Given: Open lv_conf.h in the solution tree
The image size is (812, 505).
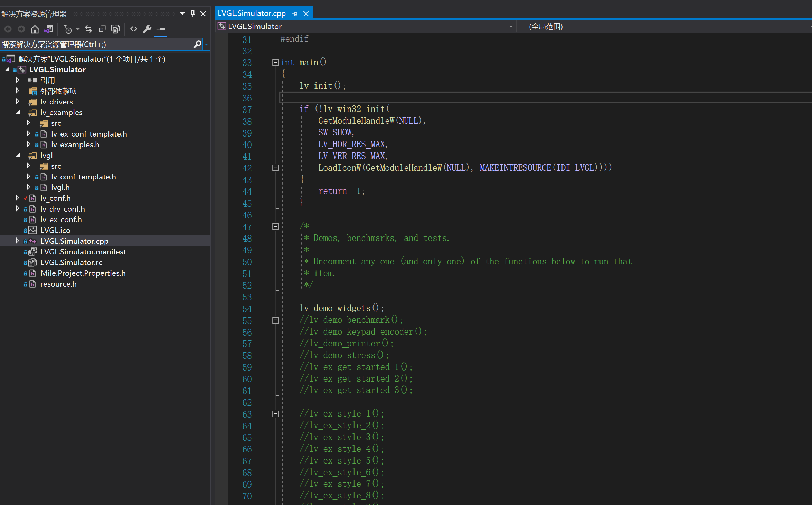Looking at the screenshot, I should (x=55, y=198).
